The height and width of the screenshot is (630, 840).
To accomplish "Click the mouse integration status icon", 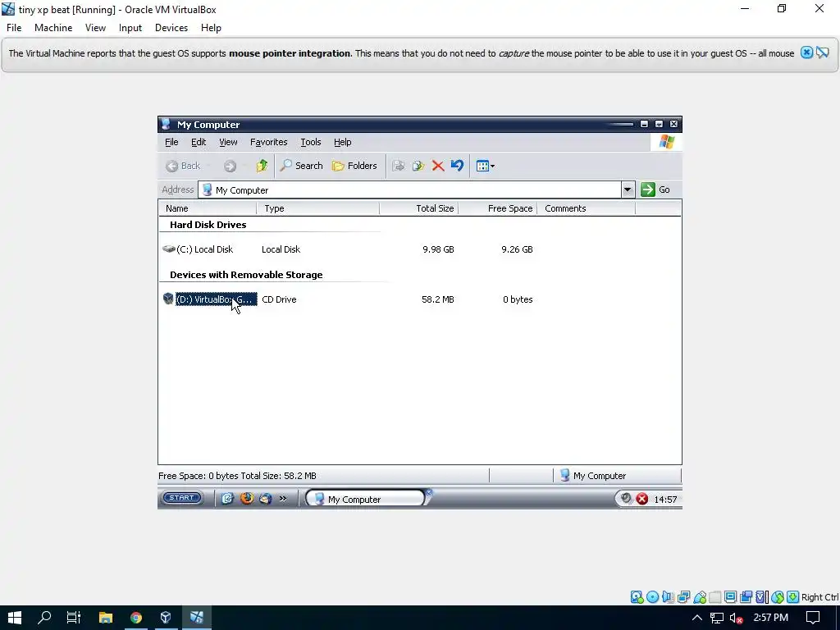I will (778, 597).
